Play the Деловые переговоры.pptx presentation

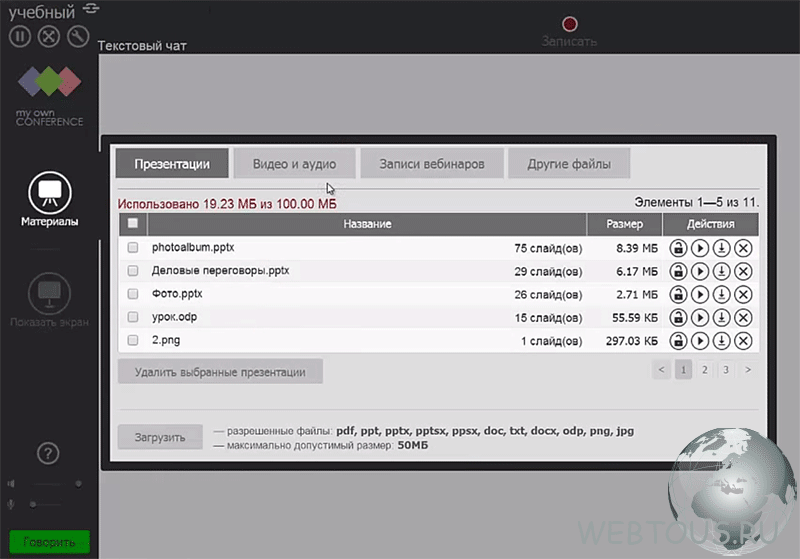[700, 271]
